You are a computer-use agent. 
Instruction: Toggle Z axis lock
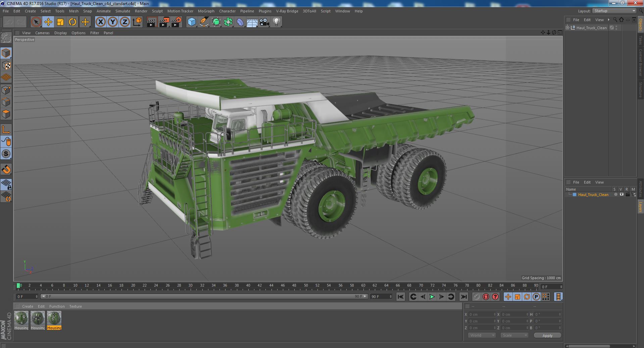coord(125,22)
